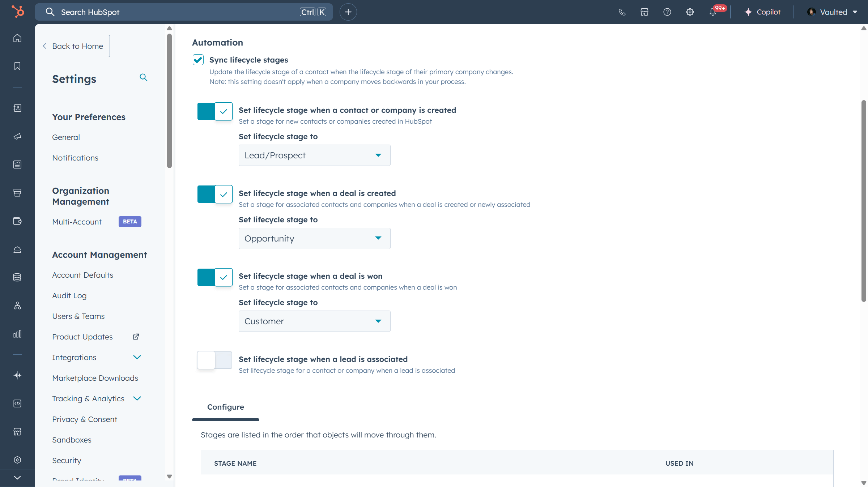
Task: Open notifications bell with 99+ badge
Action: tap(713, 12)
